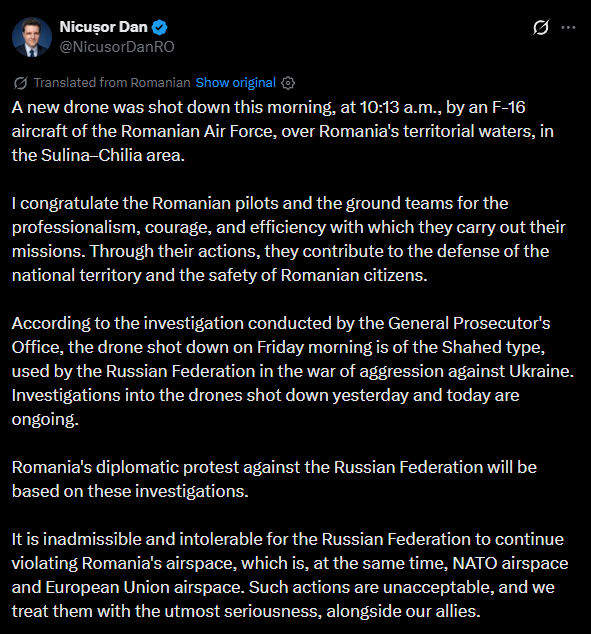
Task: Click the 'NATO airspace' phrase
Action: point(510,564)
